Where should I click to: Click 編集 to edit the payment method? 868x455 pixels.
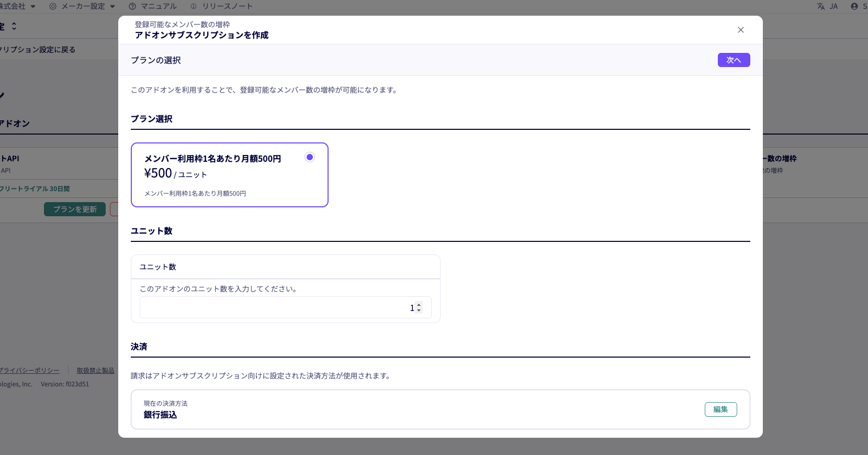pos(720,409)
